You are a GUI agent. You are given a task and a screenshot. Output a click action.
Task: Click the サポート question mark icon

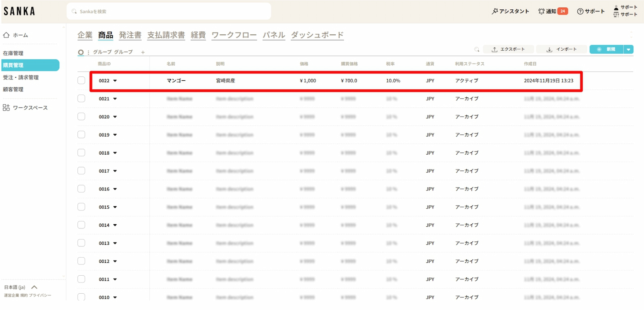tap(580, 12)
